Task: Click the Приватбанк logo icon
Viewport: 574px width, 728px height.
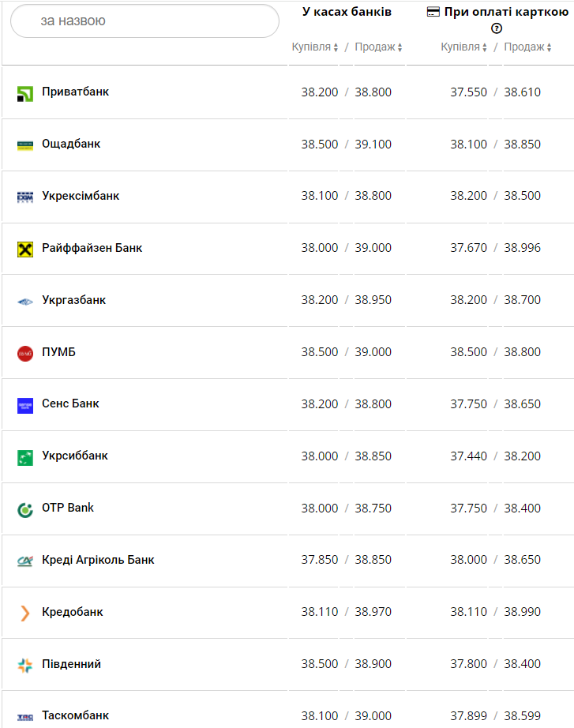Action: [x=25, y=93]
